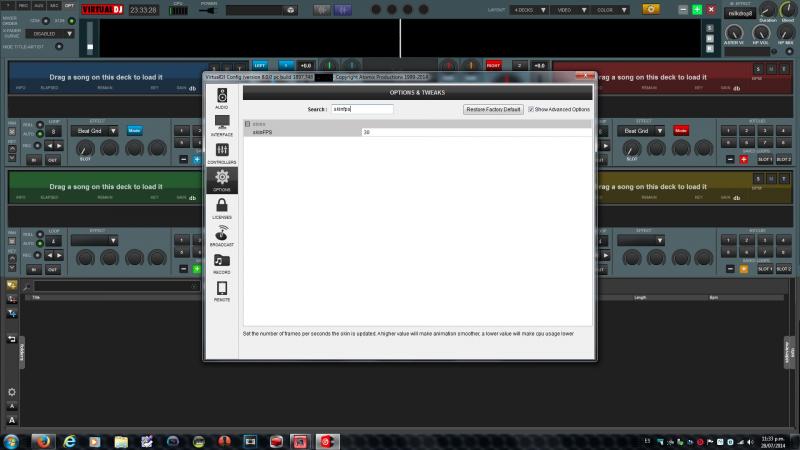Click loop size 8 value on left deck
Viewport: 800px width, 450px height.
(x=53, y=132)
